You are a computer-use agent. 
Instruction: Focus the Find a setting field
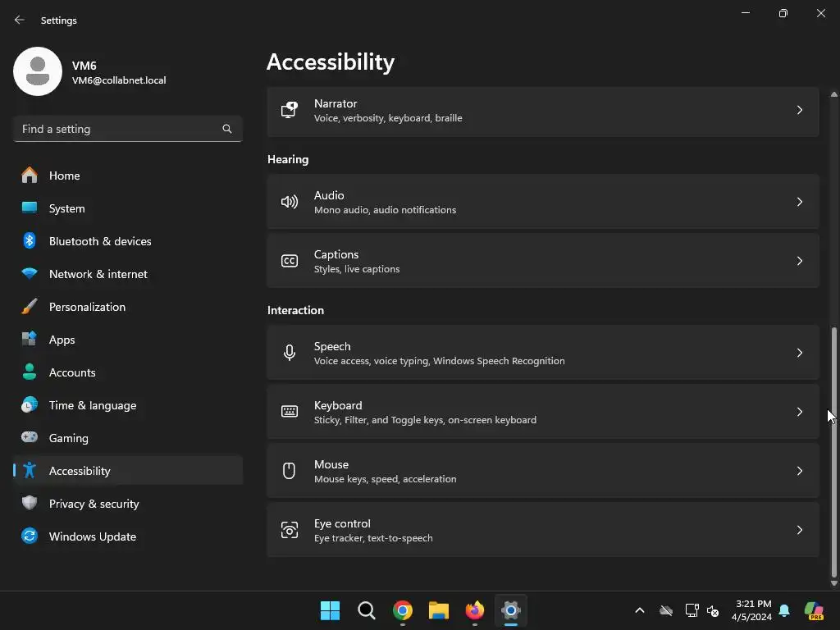tap(128, 129)
